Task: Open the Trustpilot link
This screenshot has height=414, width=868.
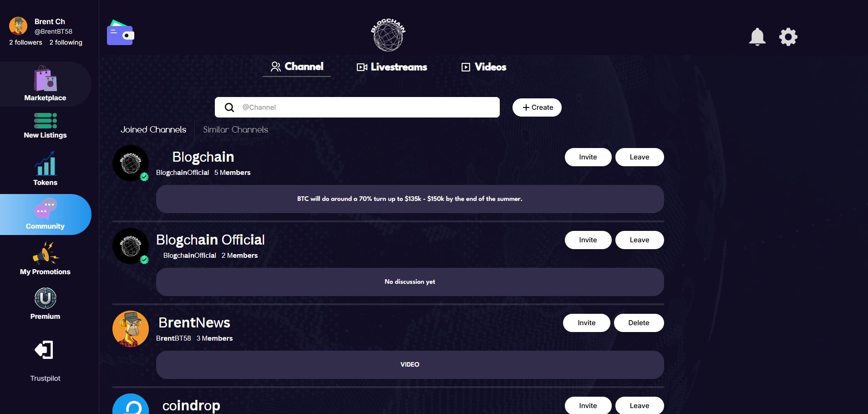Action: pyautogui.click(x=45, y=378)
